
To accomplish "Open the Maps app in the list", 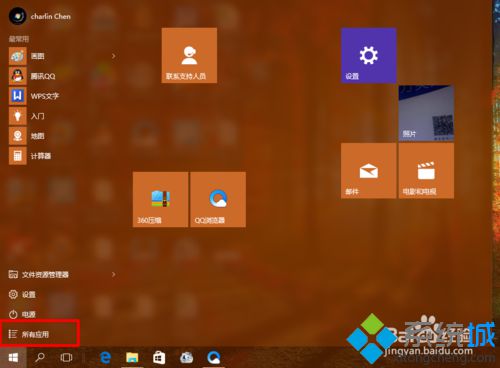I will click(x=62, y=136).
